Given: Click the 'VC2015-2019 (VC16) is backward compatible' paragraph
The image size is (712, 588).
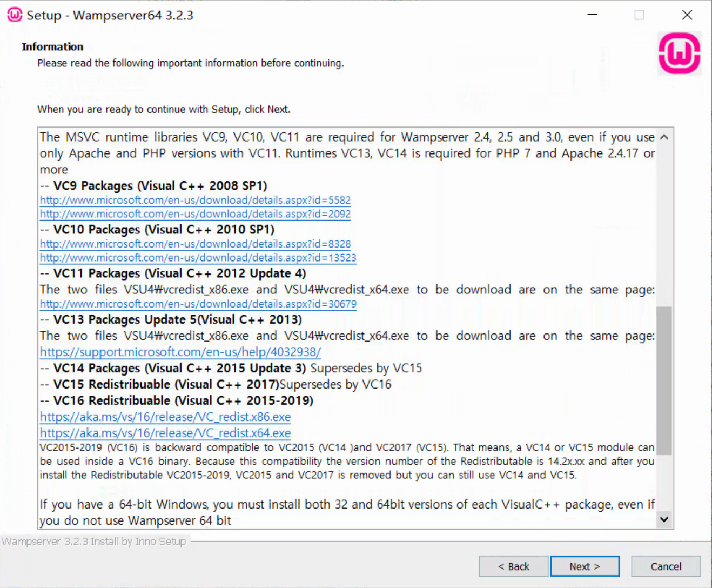Looking at the screenshot, I should (347, 461).
